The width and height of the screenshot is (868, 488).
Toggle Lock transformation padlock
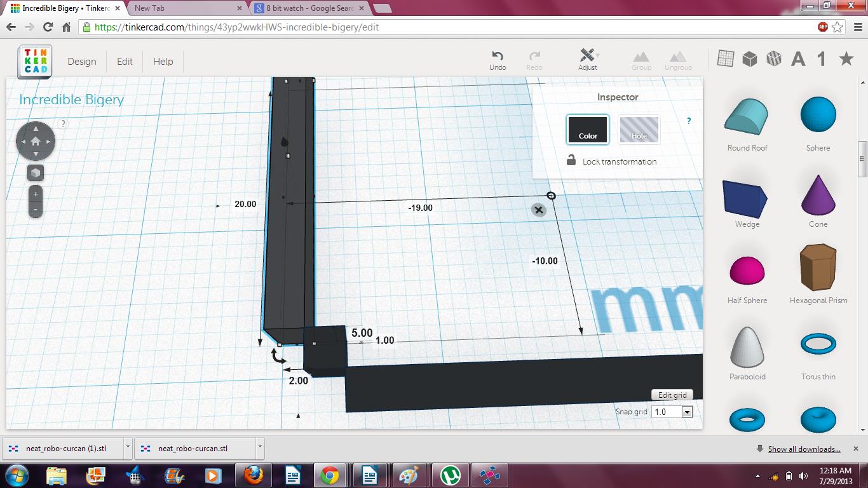tap(571, 160)
